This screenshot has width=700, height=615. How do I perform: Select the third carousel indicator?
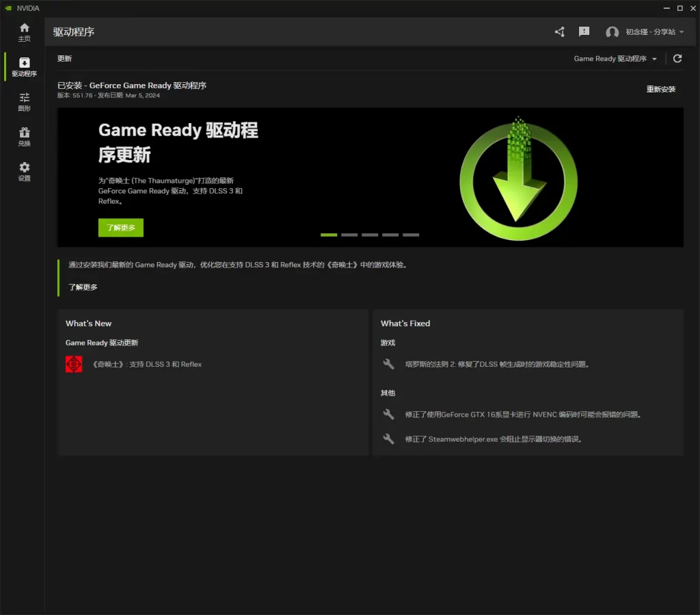coord(370,235)
